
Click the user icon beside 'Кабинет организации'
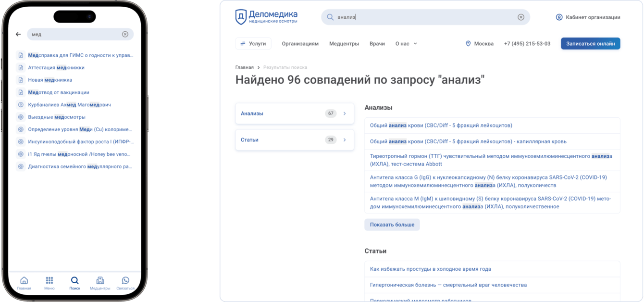[559, 17]
